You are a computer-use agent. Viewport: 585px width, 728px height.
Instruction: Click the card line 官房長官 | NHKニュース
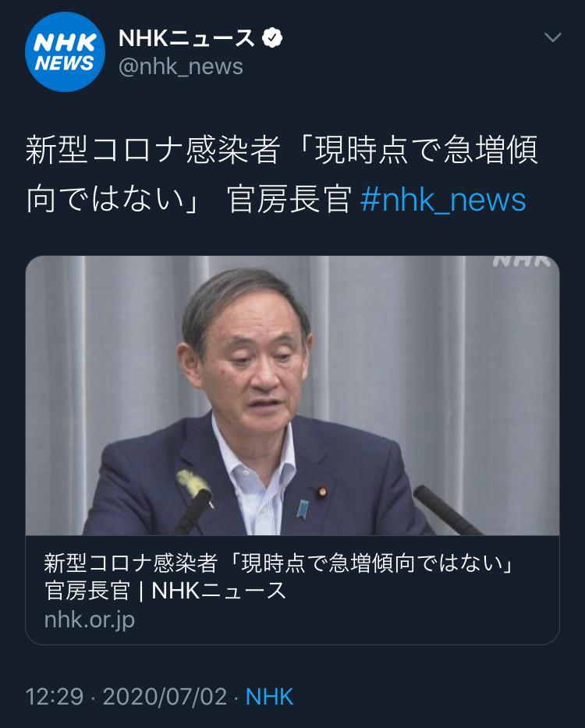pyautogui.click(x=165, y=591)
